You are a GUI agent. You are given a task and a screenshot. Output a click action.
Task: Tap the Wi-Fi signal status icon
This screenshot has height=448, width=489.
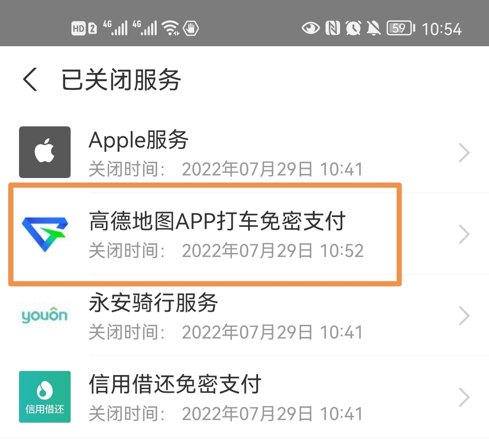point(170,29)
